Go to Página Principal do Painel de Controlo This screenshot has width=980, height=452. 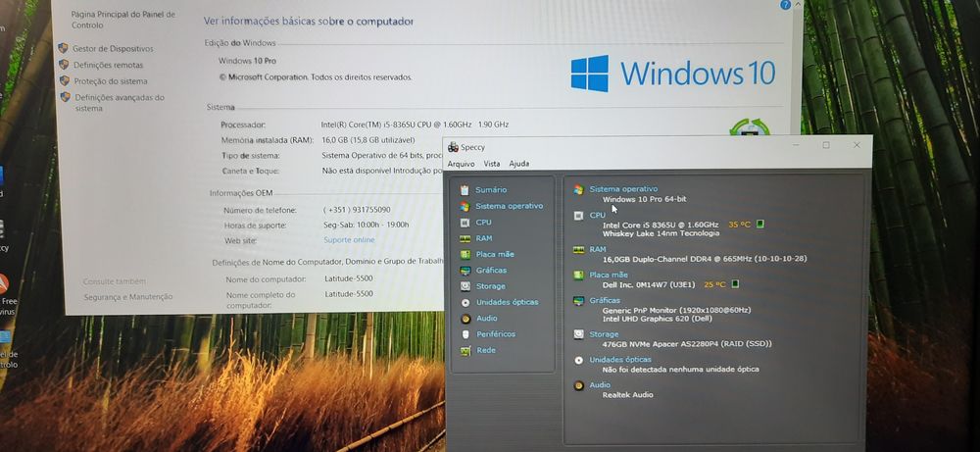click(123, 20)
